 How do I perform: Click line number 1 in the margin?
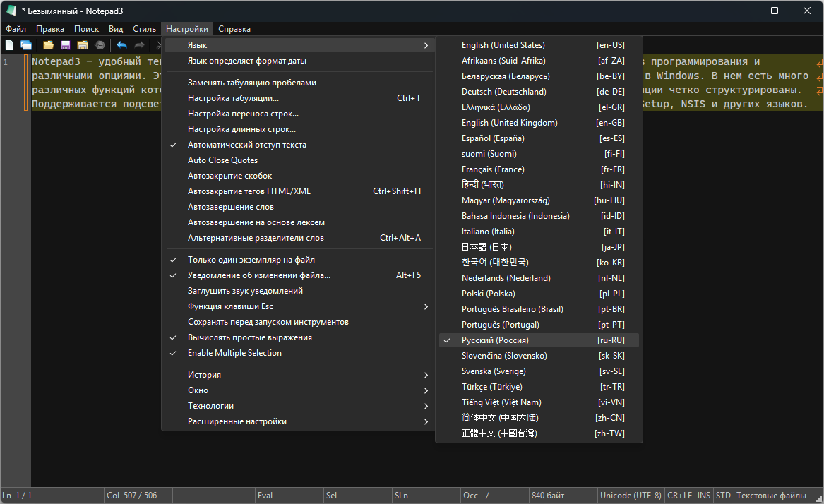pyautogui.click(x=6, y=62)
